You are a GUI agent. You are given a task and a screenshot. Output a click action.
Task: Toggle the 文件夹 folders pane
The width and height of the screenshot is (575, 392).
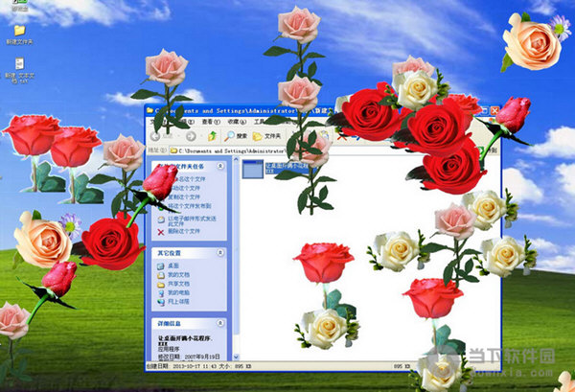267,136
